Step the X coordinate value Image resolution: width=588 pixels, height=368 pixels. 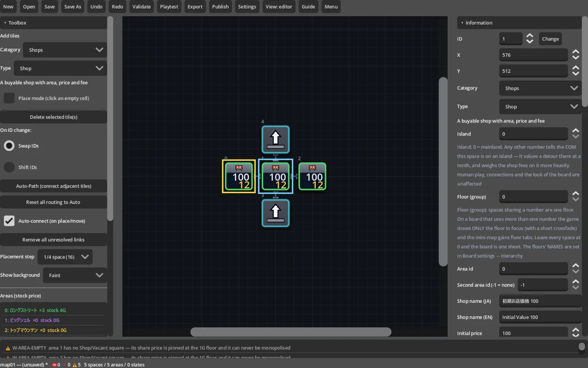click(x=576, y=55)
